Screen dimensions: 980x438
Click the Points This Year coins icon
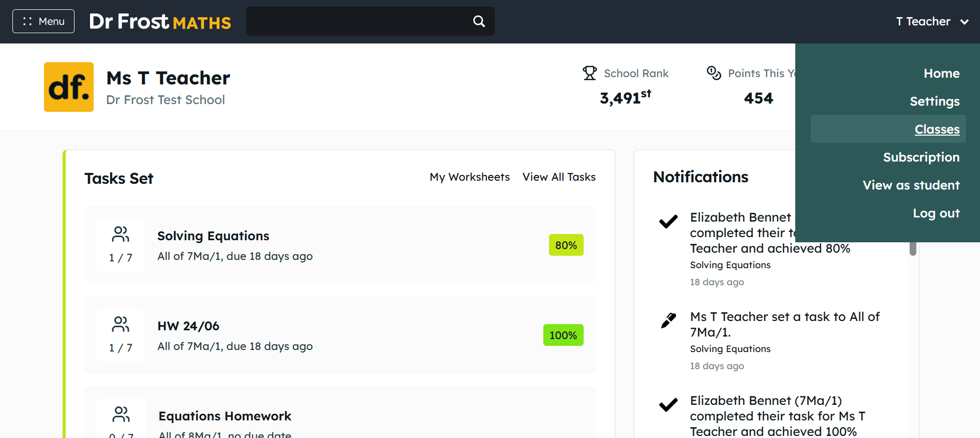click(714, 73)
